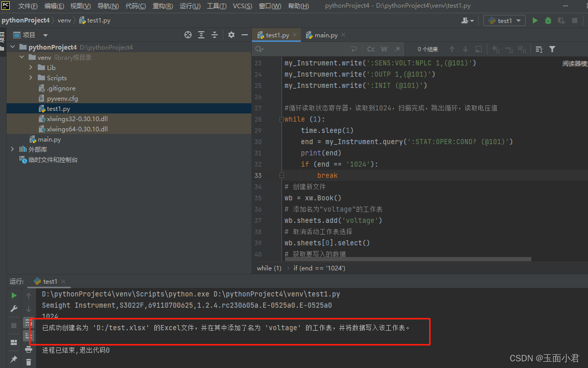
Task: Expand 外部库 external libraries node
Action: click(12, 149)
